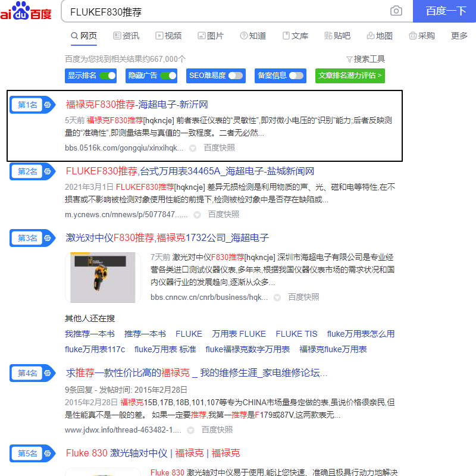476x476 pixels.
Task: Click the 百度一下 search button
Action: 444,11
